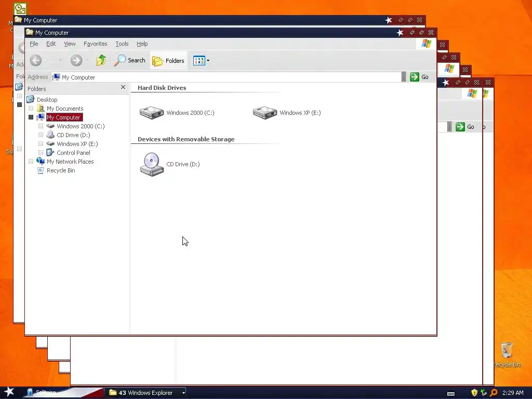Open address dropdown in the rear-right window
Viewport: 532px width, 399px height.
[x=449, y=127]
